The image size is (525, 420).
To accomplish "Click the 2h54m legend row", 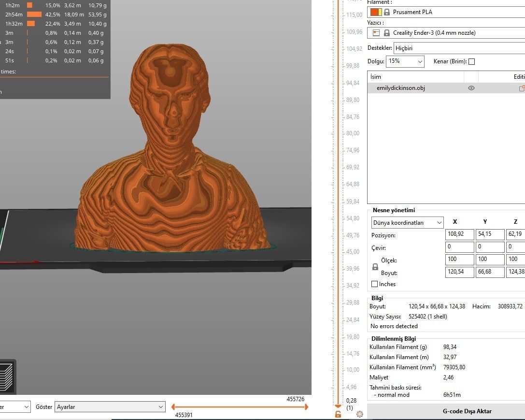I will click(x=55, y=14).
